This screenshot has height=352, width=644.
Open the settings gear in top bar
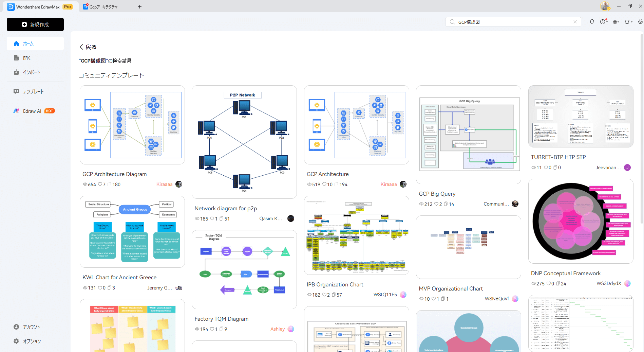[640, 22]
